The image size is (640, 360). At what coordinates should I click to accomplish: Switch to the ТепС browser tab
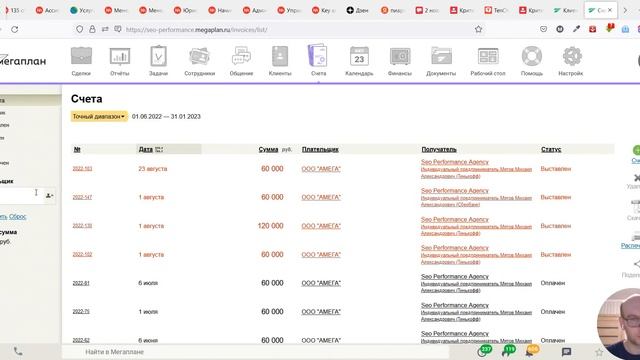tap(496, 10)
